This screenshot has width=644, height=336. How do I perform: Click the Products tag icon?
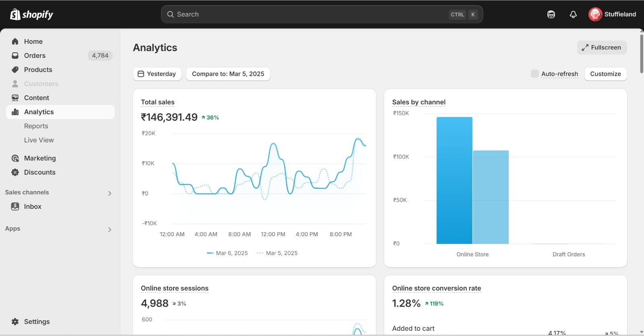[15, 70]
